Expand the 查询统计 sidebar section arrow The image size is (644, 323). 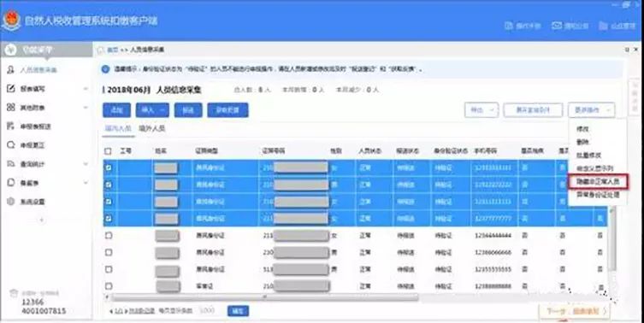86,164
